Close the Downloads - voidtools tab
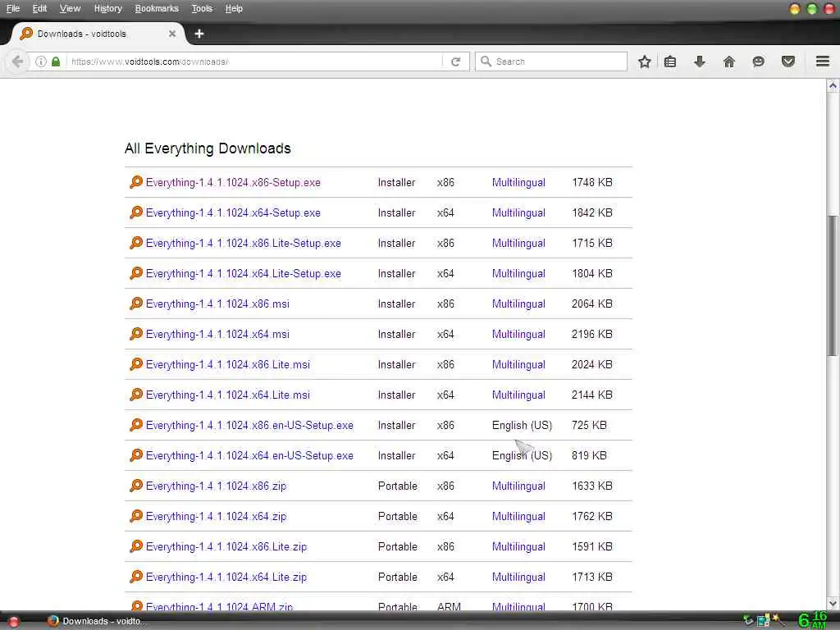Viewport: 840px width, 630px height. 172,34
